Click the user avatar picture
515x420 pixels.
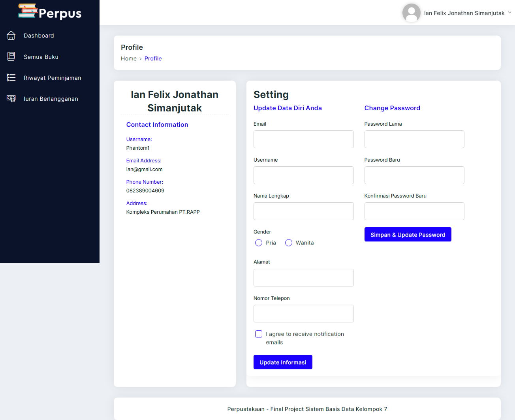[x=411, y=13]
